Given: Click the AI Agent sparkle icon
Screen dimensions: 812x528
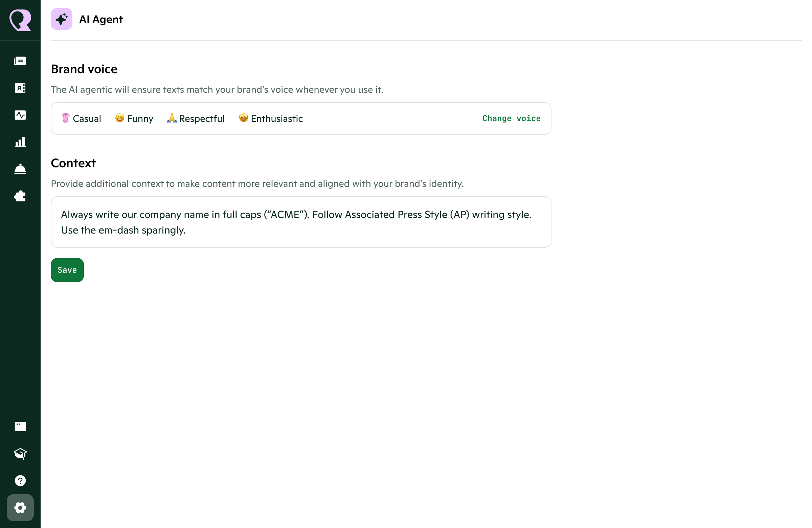Looking at the screenshot, I should (62, 19).
